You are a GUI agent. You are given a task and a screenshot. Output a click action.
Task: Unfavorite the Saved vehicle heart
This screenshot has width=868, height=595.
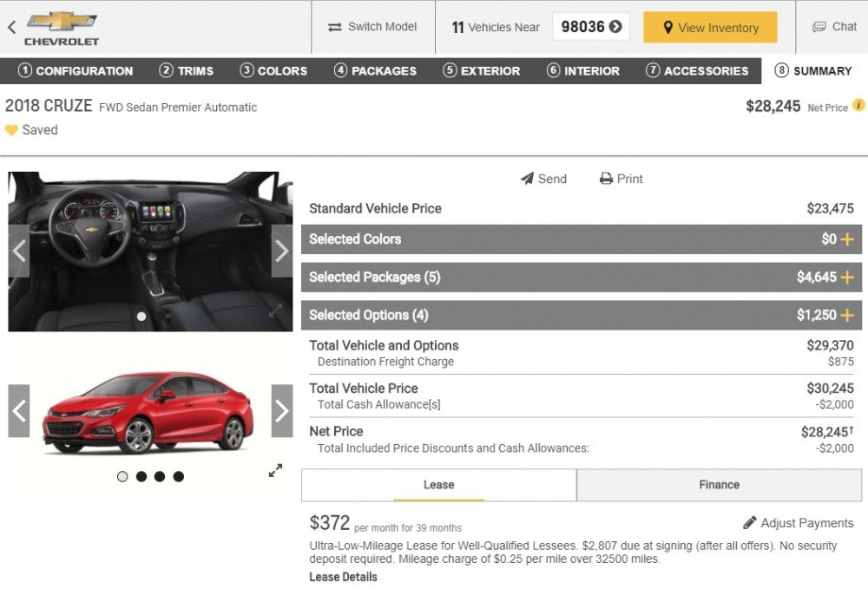pos(10,129)
